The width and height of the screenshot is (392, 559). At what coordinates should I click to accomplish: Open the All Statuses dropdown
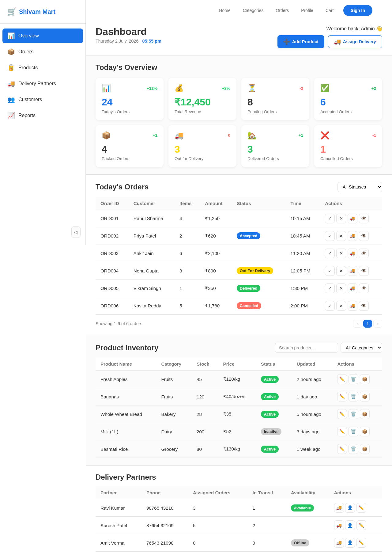pyautogui.click(x=360, y=187)
